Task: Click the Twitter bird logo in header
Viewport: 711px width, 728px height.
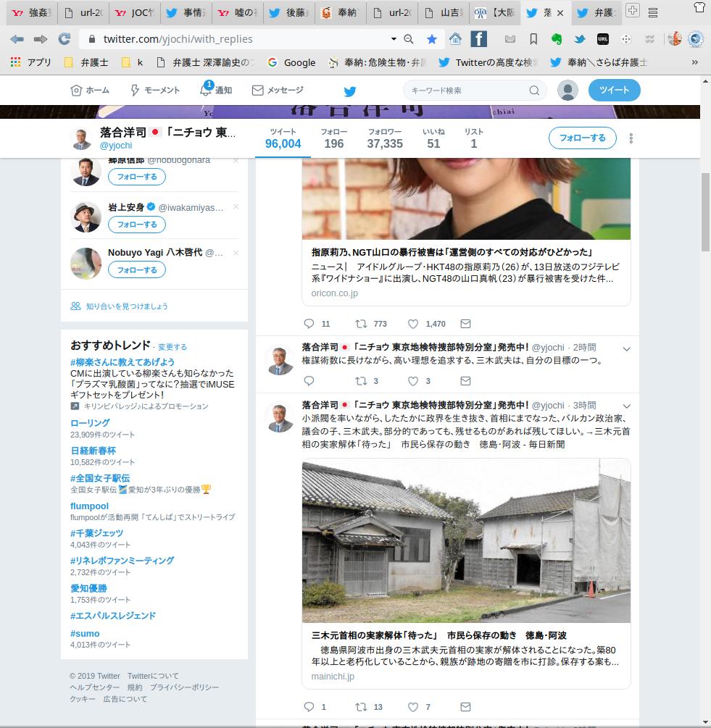Action: (x=350, y=91)
